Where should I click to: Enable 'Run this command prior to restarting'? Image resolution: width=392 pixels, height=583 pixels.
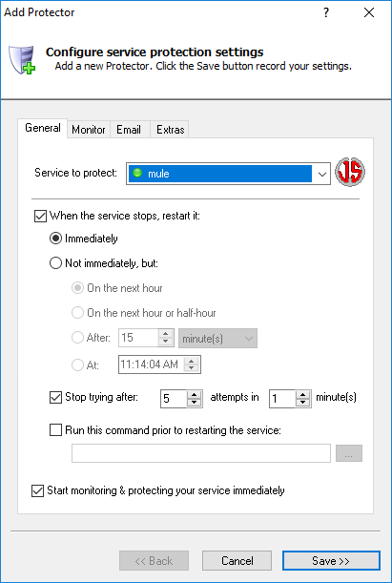[x=55, y=430]
